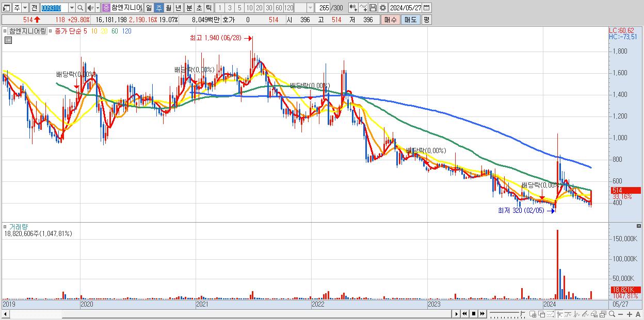The height and width of the screenshot is (320, 644).
Task: Click the window-with-grid layout icon
Action: point(533,314)
